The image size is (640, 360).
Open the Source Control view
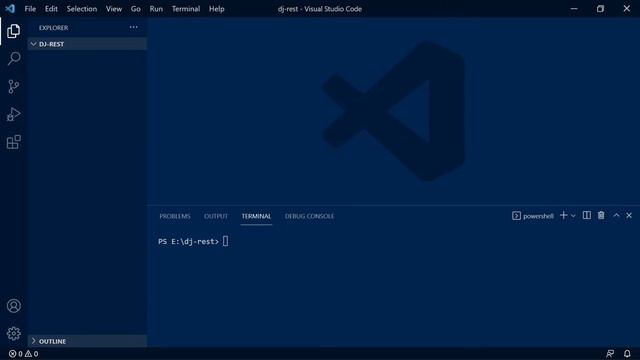pos(13,87)
